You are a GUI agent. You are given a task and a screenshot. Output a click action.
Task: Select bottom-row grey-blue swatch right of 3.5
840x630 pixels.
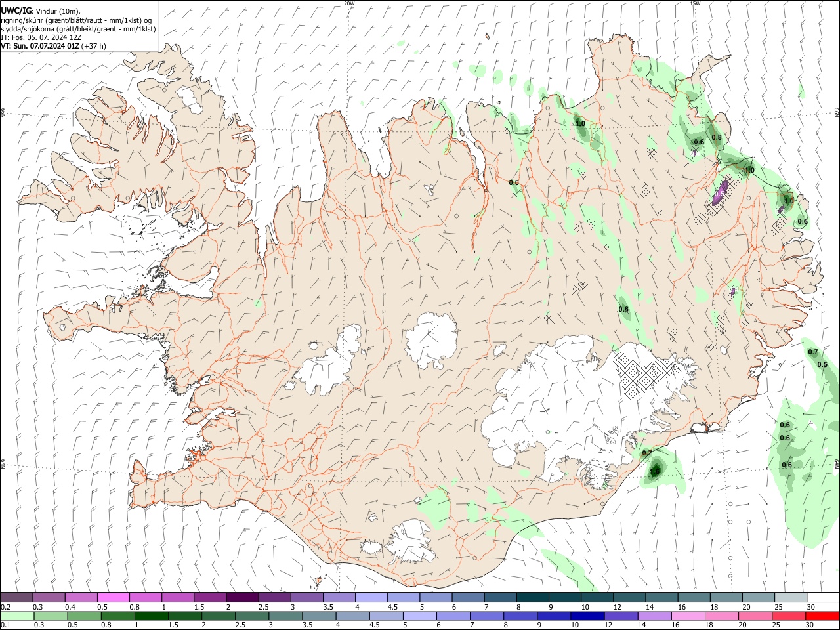(x=319, y=616)
